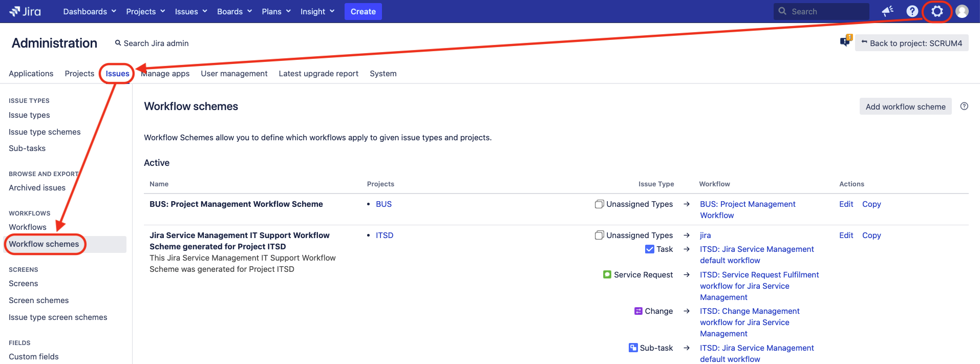
Task: Click the Name column header
Action: (159, 184)
